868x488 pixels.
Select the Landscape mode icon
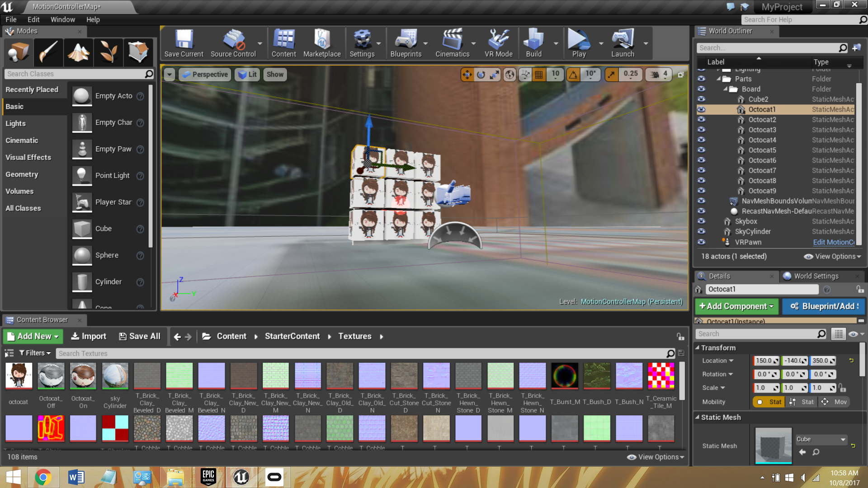click(x=79, y=52)
